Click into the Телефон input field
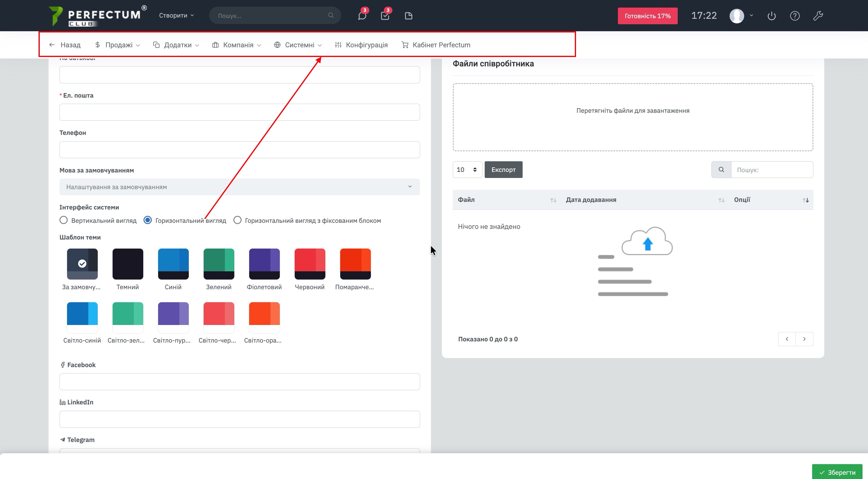 239,150
